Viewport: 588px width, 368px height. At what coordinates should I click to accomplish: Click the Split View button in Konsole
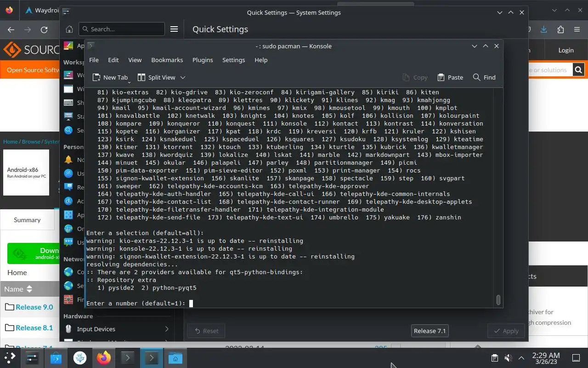point(157,77)
